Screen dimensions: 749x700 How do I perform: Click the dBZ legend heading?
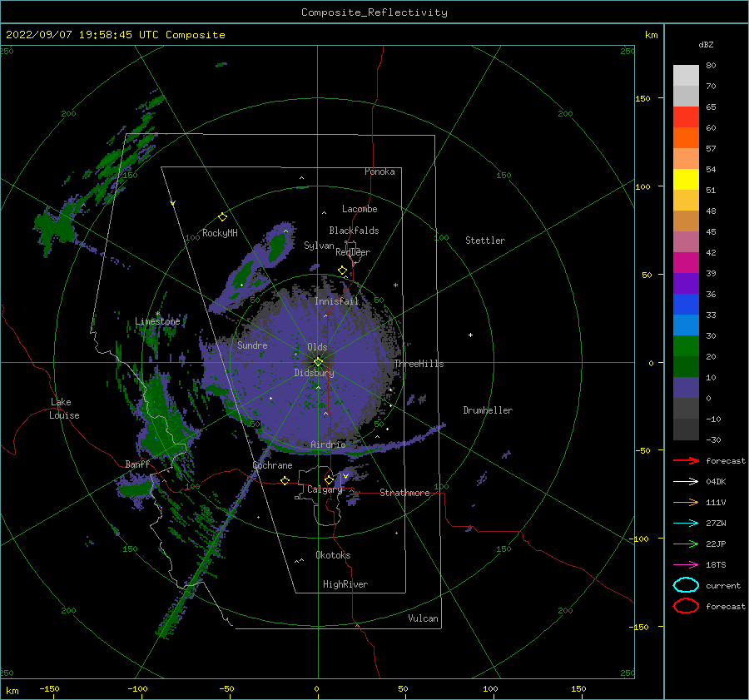pyautogui.click(x=706, y=44)
